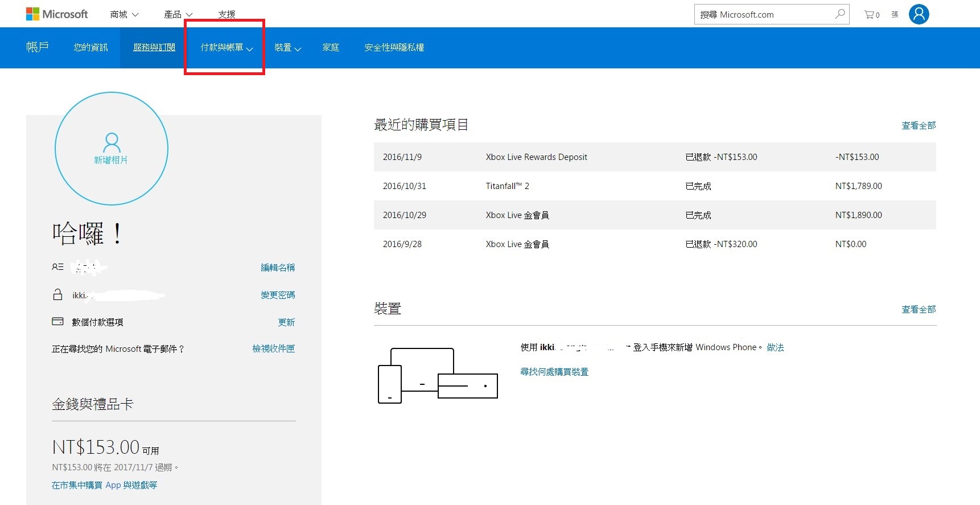Open the 尋找何處購買裝置 link
This screenshot has width=980, height=505.
554,372
